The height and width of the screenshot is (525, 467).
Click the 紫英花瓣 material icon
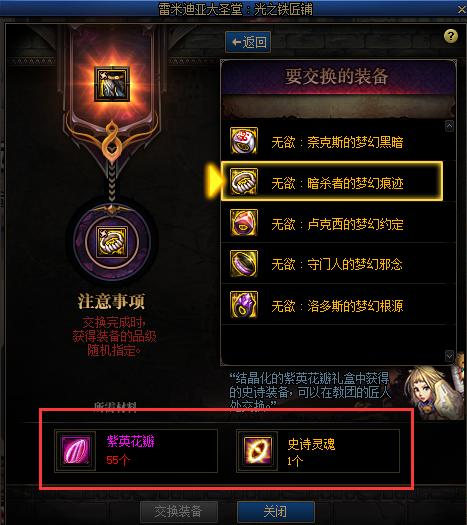(76, 451)
